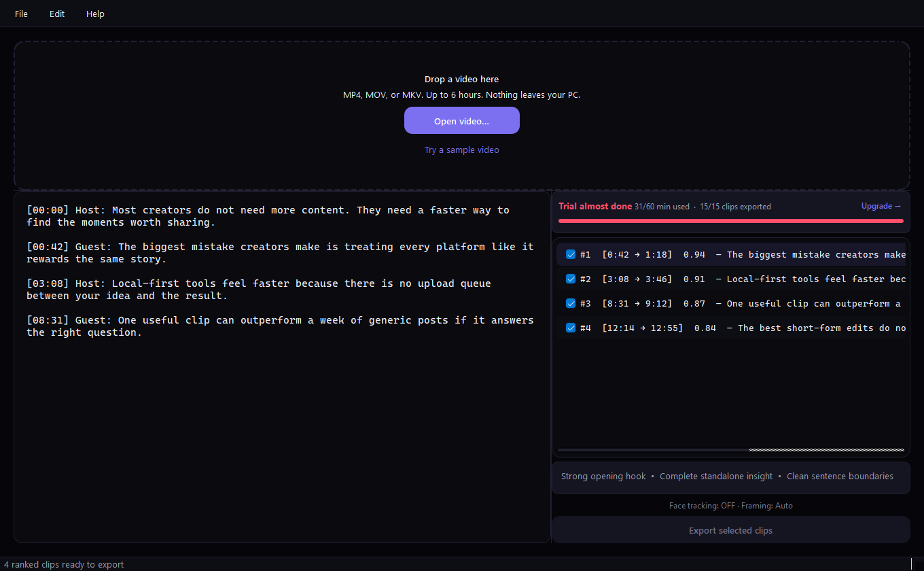Uncheck clip #4 checkbox
The height and width of the screenshot is (571, 924).
[x=571, y=328]
